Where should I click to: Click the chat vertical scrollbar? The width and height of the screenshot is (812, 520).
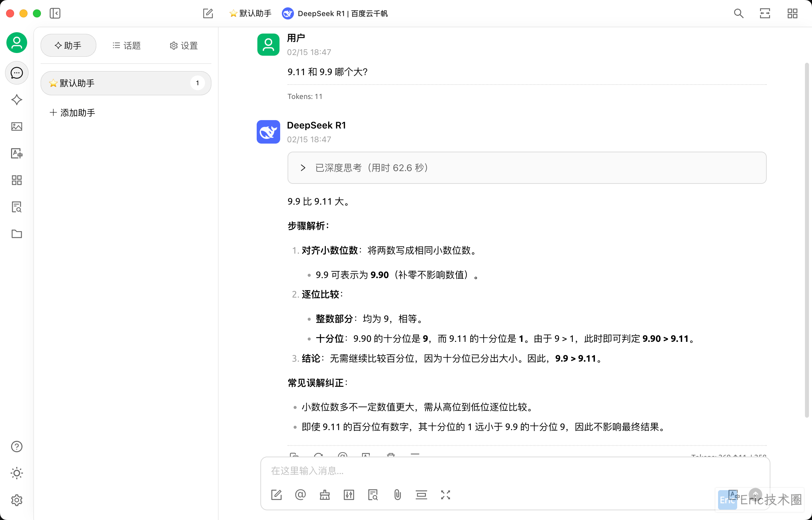click(807, 240)
